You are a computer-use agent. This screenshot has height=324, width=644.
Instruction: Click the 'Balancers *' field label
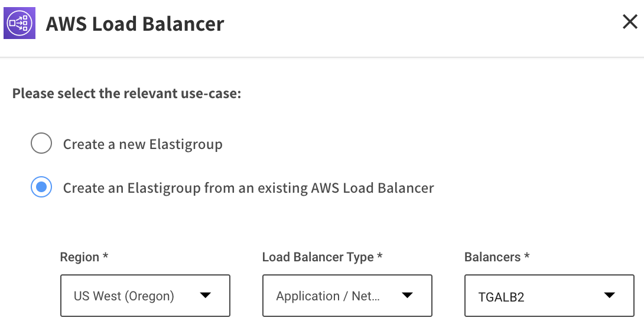[496, 257]
